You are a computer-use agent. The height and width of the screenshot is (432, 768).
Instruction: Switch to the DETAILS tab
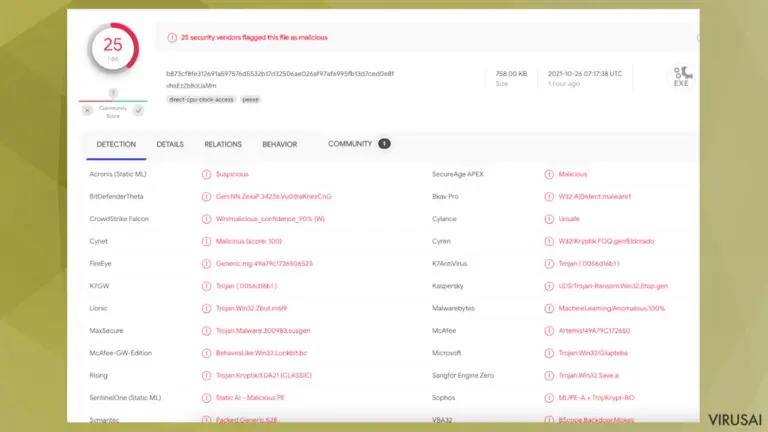[x=170, y=144]
